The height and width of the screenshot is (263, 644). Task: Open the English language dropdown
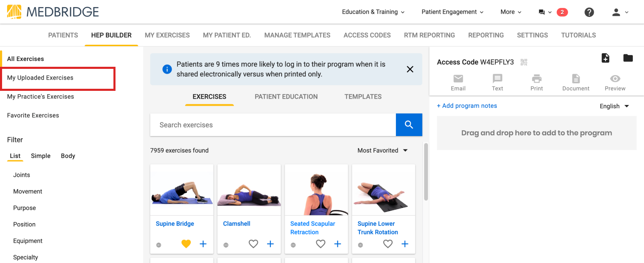point(615,106)
